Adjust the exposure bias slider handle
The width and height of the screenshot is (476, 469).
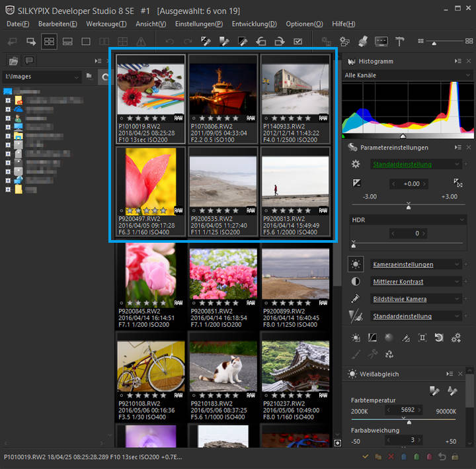click(409, 207)
